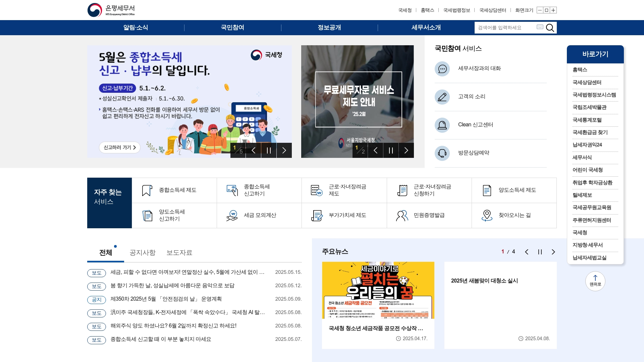Click the 신고하러 가기 button
644x362 pixels.
coord(119,147)
